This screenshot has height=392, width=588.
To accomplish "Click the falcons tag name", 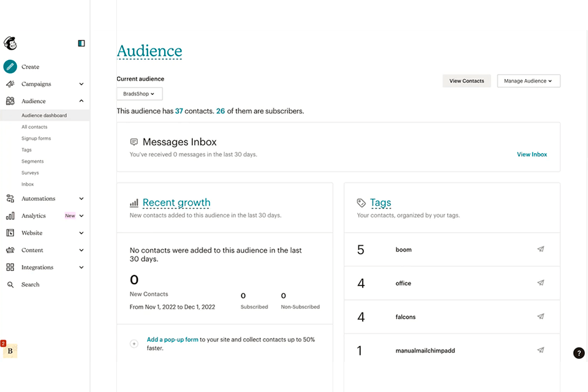I will click(x=405, y=317).
